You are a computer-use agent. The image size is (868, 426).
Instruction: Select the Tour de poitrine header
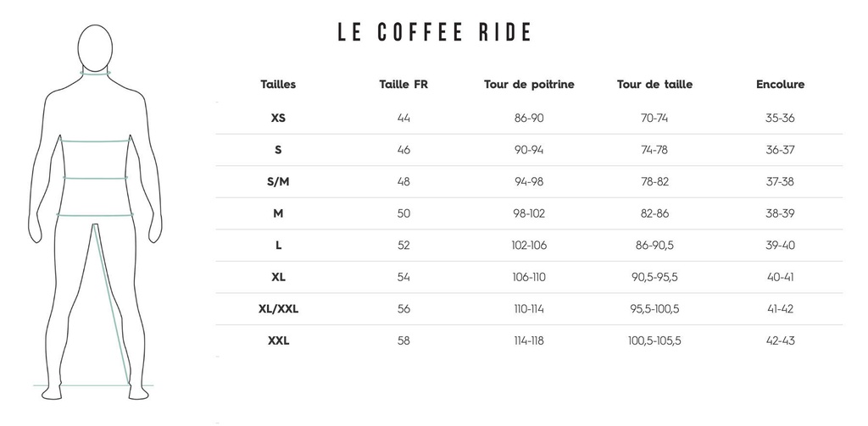pyautogui.click(x=529, y=85)
